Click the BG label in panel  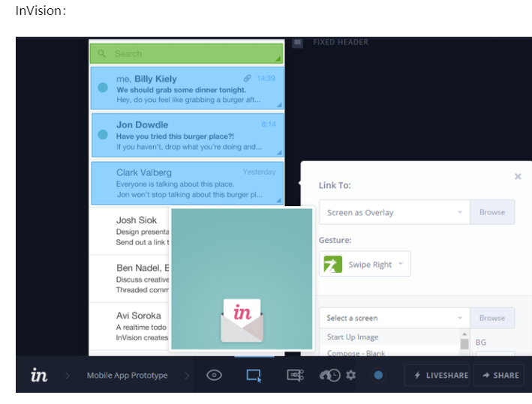pos(481,343)
